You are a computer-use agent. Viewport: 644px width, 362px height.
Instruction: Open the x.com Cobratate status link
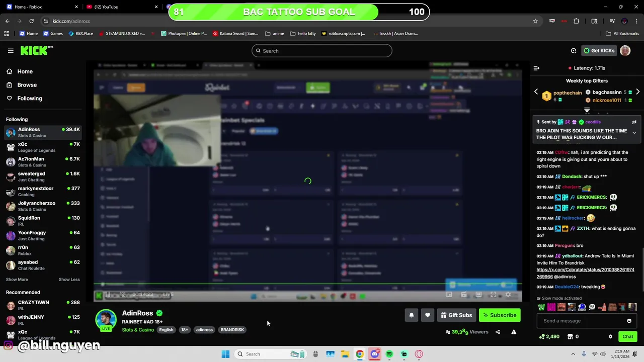click(x=585, y=273)
